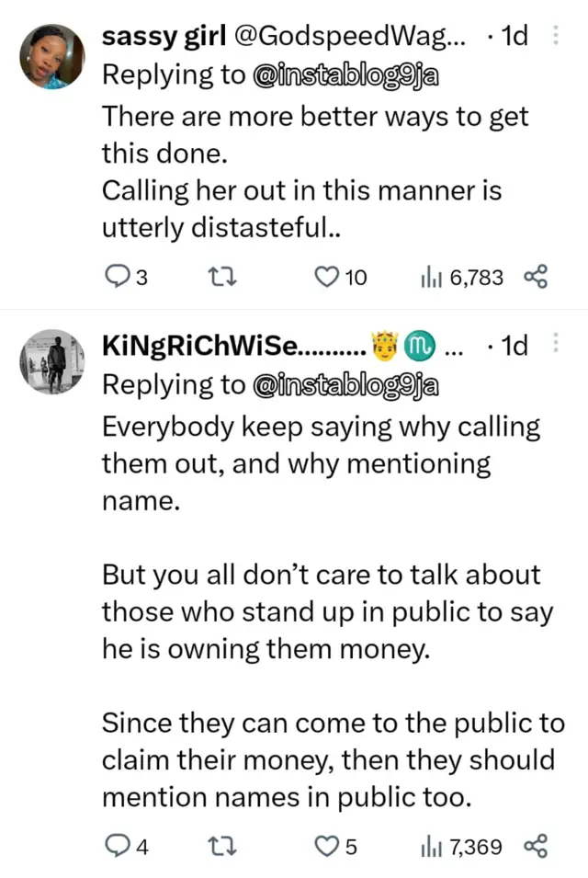The height and width of the screenshot is (878, 588).
Task: Open more options on sassy girl's tweet
Action: [x=555, y=37]
